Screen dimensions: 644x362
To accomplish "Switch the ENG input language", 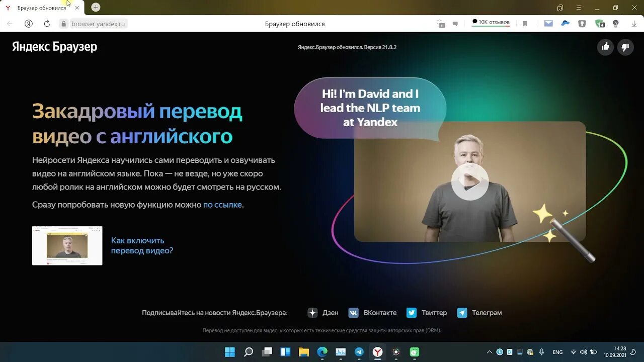I will (557, 352).
